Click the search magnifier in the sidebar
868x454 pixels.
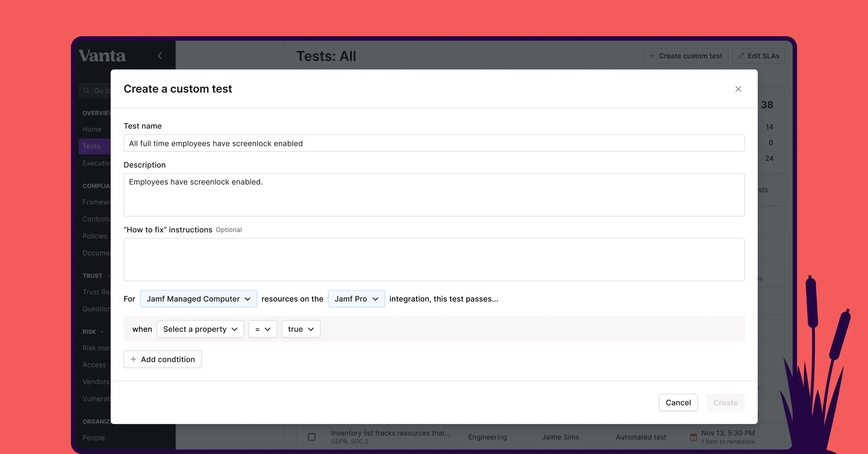pyautogui.click(x=86, y=90)
